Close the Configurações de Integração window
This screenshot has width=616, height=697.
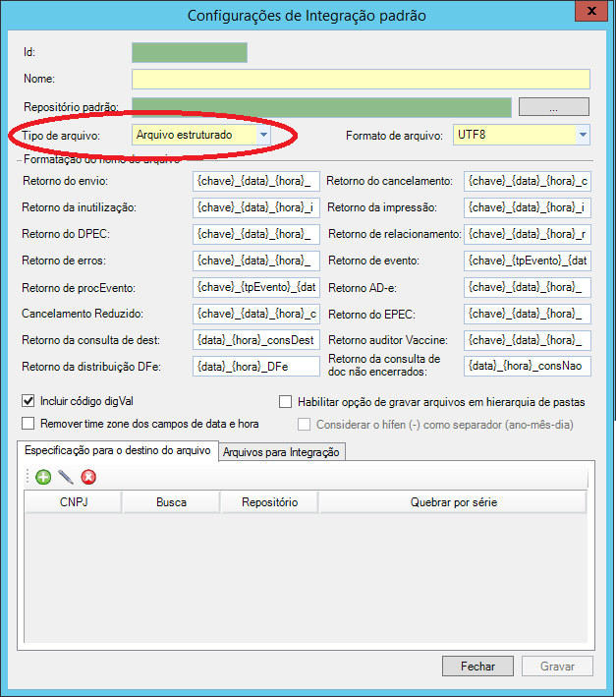[x=591, y=11]
